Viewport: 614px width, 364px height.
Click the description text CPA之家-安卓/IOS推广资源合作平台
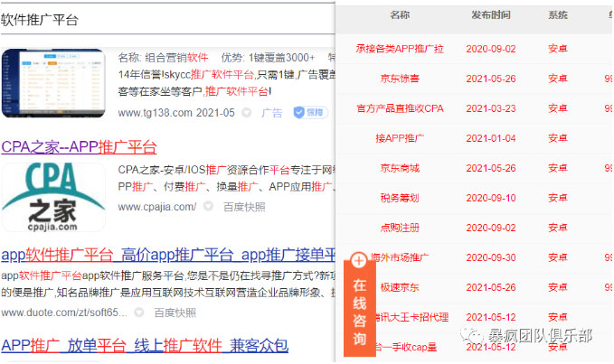click(x=204, y=170)
